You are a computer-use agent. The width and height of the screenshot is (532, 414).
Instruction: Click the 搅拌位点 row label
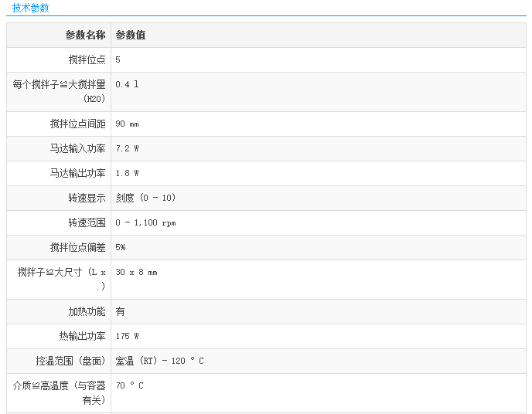coord(87,60)
